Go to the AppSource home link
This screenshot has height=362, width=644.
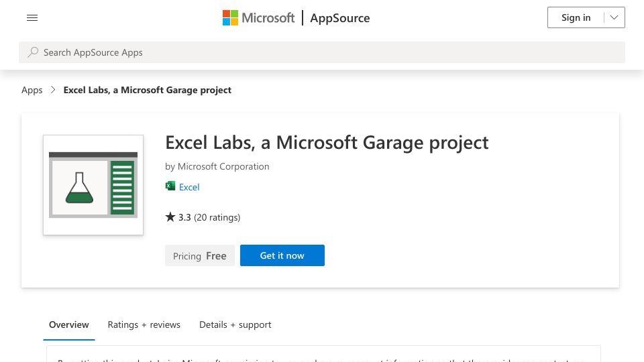pos(339,18)
